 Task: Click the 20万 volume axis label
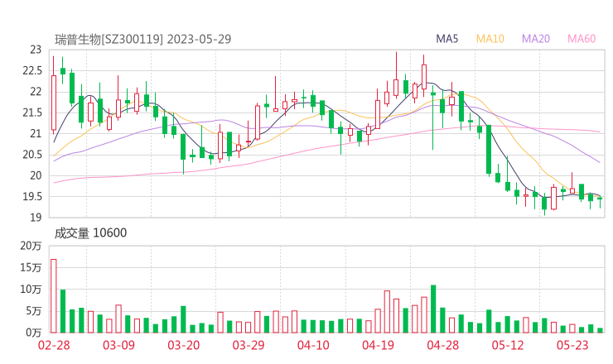pyautogui.click(x=31, y=246)
